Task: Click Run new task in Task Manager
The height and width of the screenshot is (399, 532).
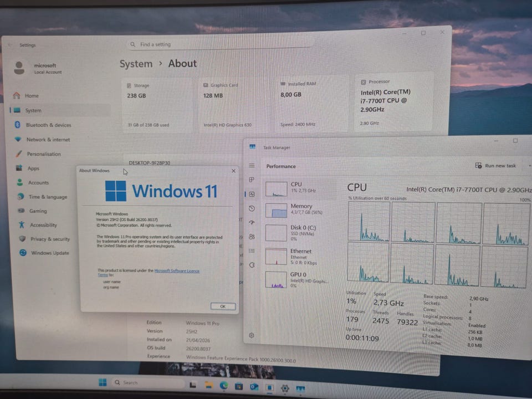Action: point(495,166)
